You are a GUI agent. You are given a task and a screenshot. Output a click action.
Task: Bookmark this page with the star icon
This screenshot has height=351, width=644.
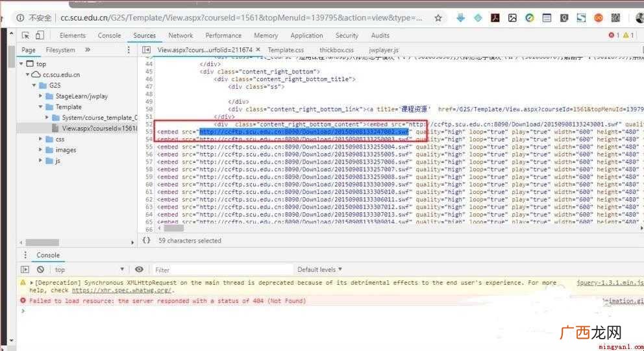(x=438, y=18)
